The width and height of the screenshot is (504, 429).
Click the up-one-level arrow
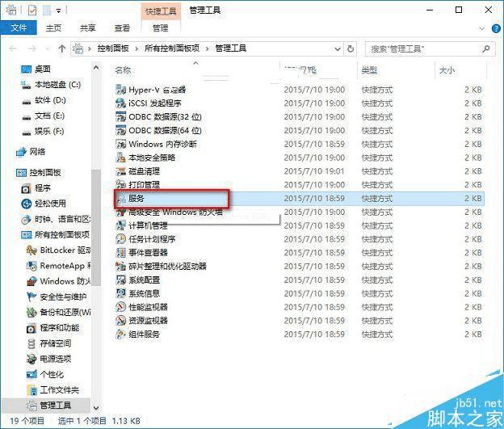pyautogui.click(x=61, y=48)
